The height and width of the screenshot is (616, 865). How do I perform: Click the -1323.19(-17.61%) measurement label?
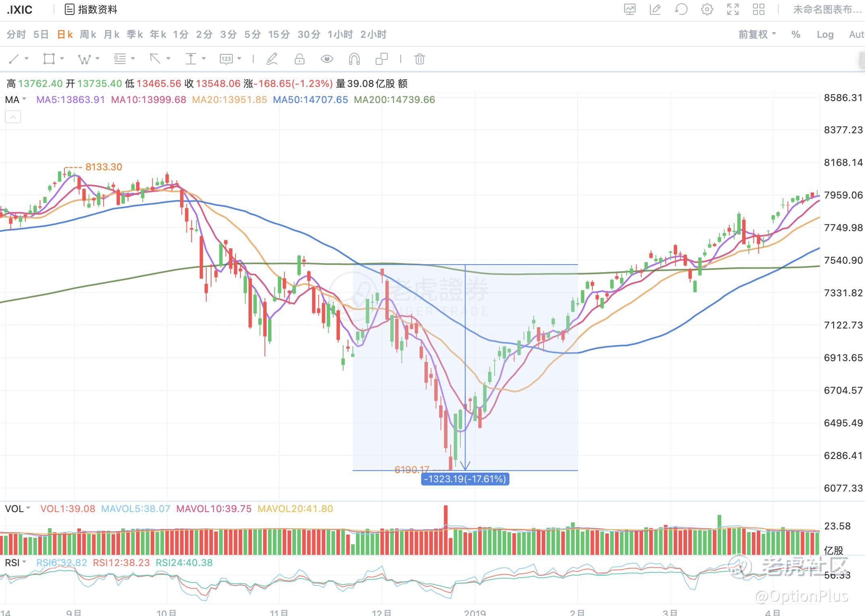pyautogui.click(x=465, y=479)
